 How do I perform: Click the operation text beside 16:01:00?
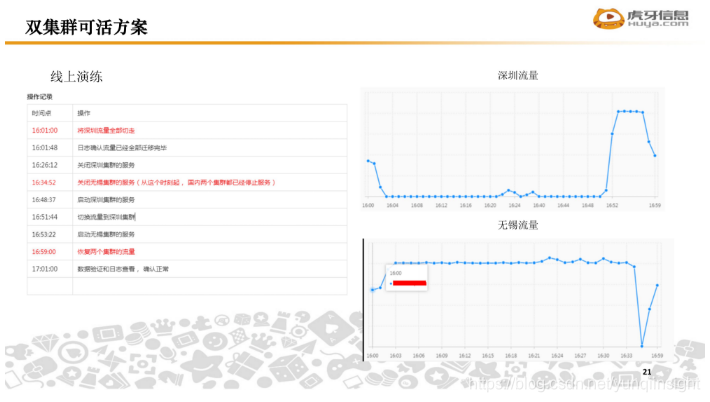106,130
